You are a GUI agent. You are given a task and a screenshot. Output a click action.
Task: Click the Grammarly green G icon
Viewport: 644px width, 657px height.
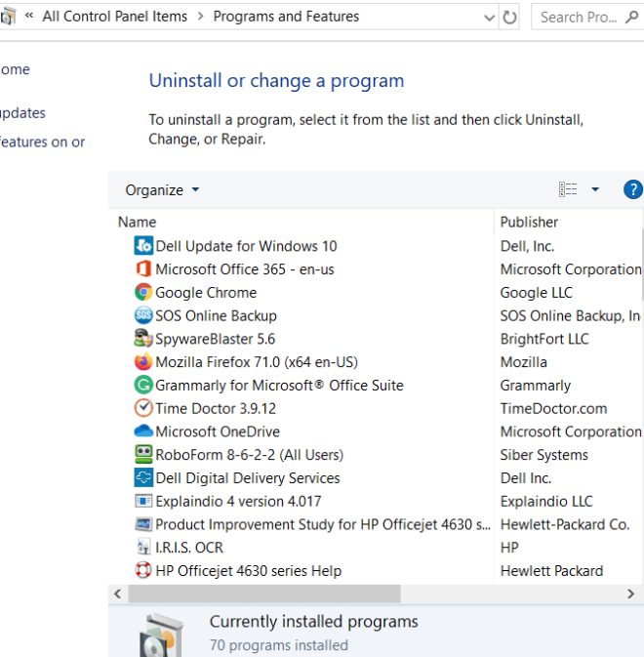(143, 385)
